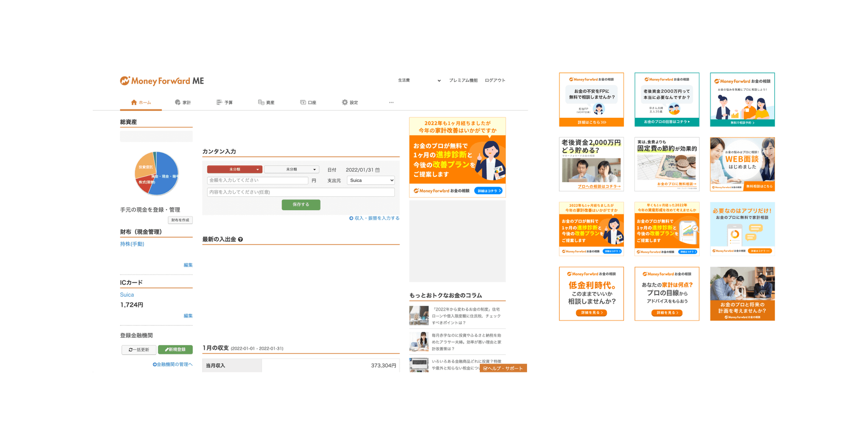
Task: Click the 家計 pie chart icon
Action: [x=178, y=102]
